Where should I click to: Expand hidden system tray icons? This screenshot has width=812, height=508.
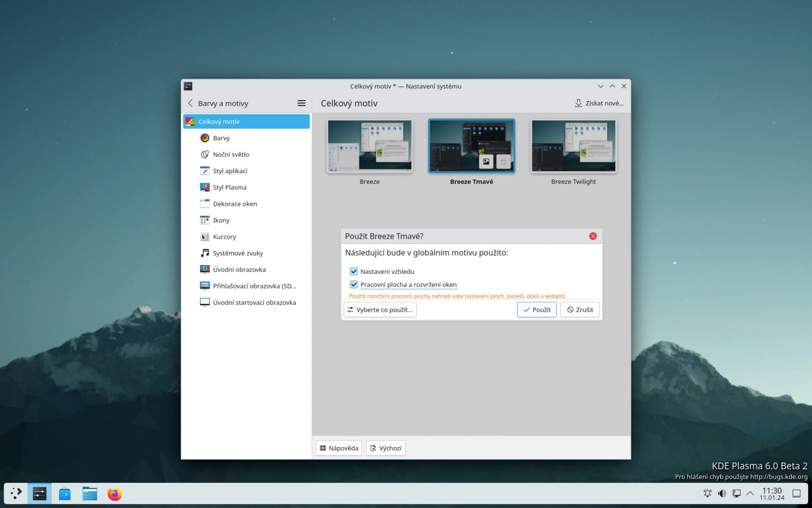click(750, 493)
